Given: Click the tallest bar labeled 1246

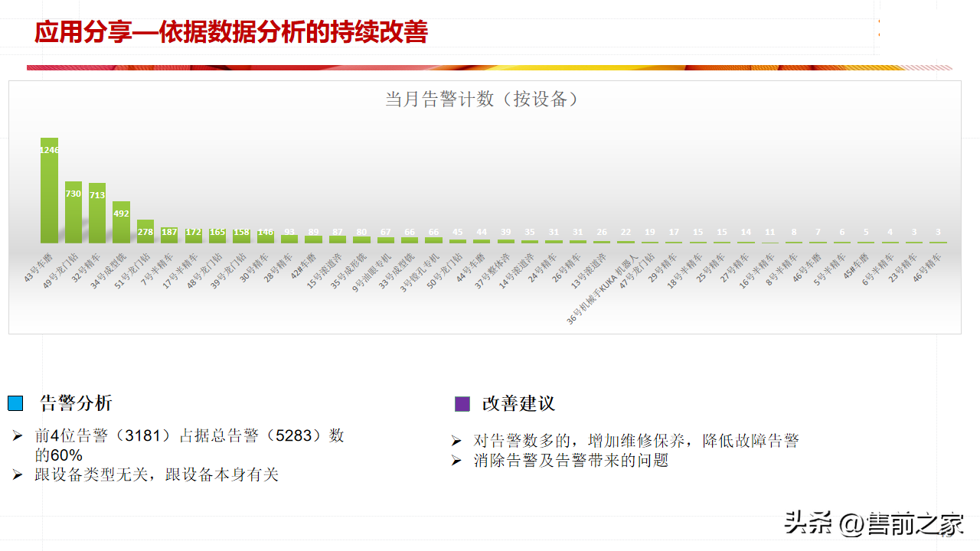Looking at the screenshot, I should (x=49, y=191).
